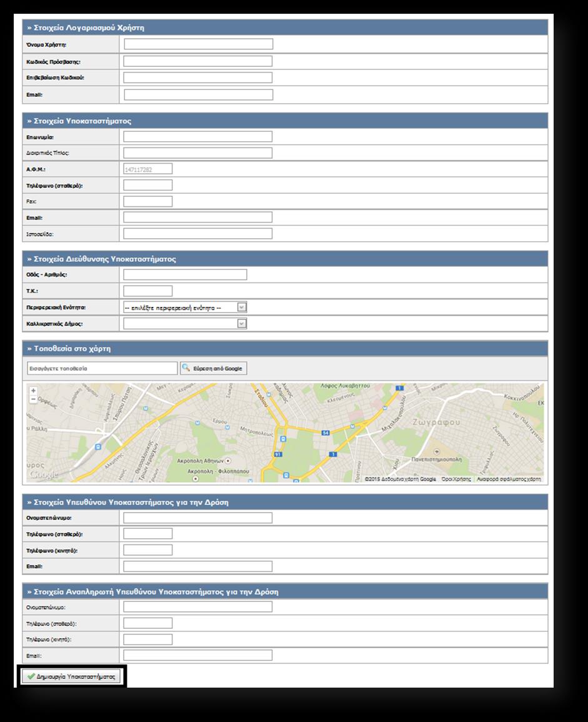Zoom in on the map with plus

[33, 391]
